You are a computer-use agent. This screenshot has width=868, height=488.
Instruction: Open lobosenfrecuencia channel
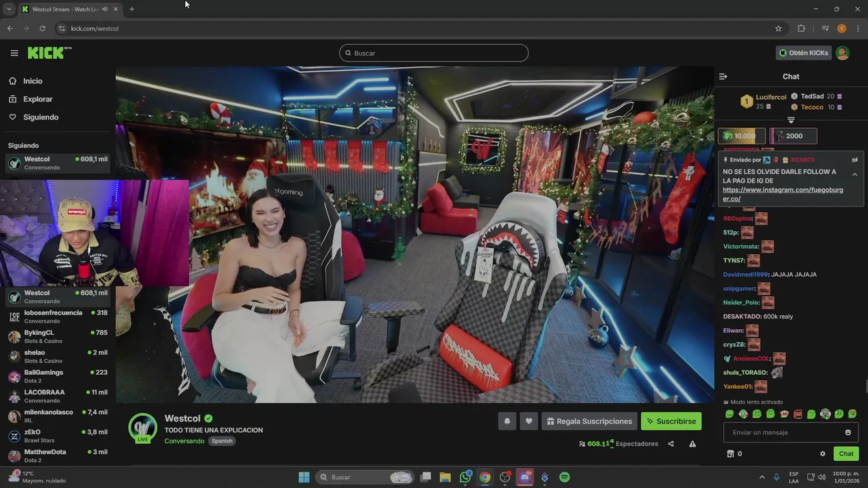(x=58, y=317)
